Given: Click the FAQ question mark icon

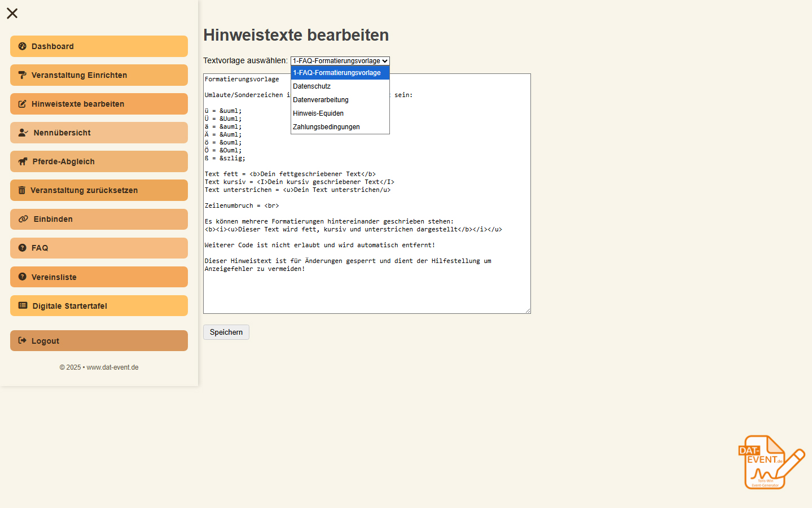Looking at the screenshot, I should coord(22,247).
